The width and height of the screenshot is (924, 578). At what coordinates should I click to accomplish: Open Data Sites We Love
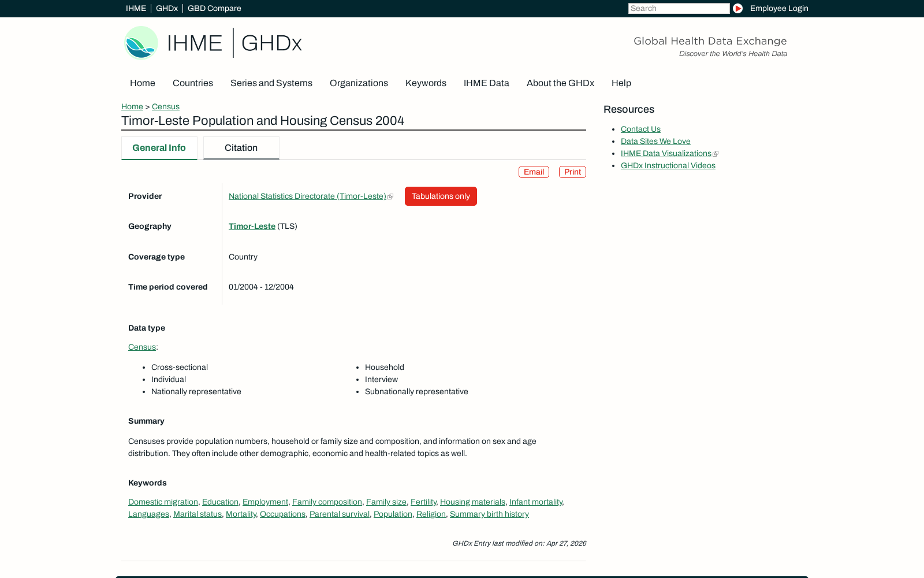(655, 141)
